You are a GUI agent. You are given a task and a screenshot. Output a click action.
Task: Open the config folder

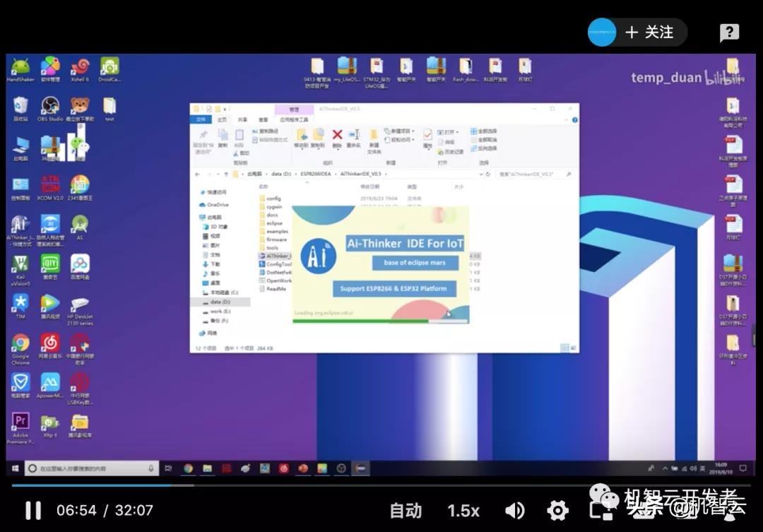[273, 199]
